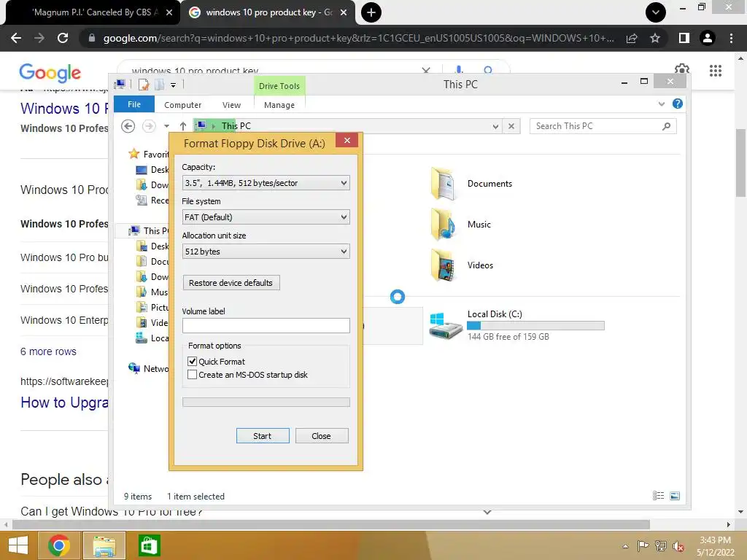Click the format progress bar
This screenshot has width=747, height=560.
(x=266, y=402)
